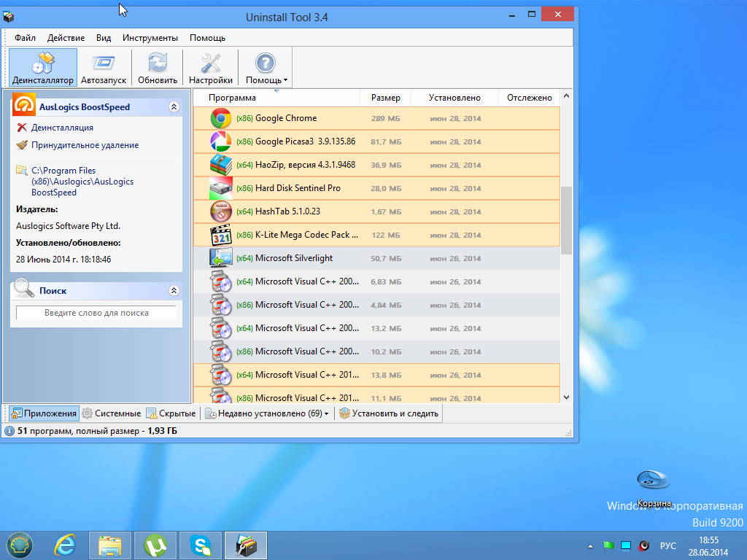Viewport: 747px width, 560px height.
Task: Open the Деинсталлятор toolbar section
Action: [43, 68]
